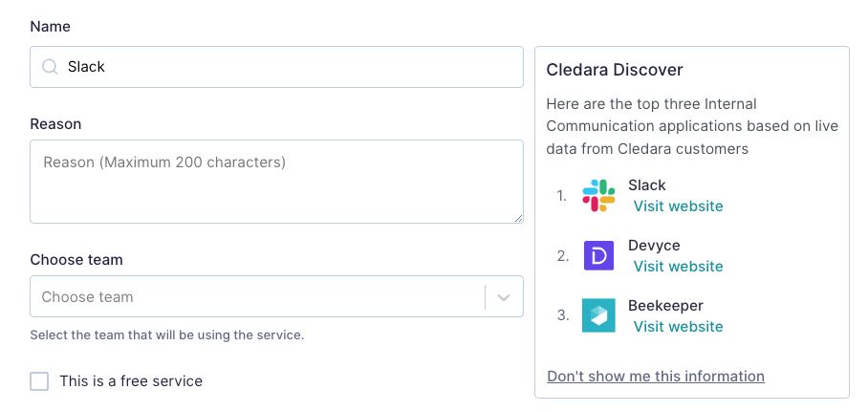This screenshot has height=411, width=868.
Task: Visit website link under Slack
Action: pos(678,206)
